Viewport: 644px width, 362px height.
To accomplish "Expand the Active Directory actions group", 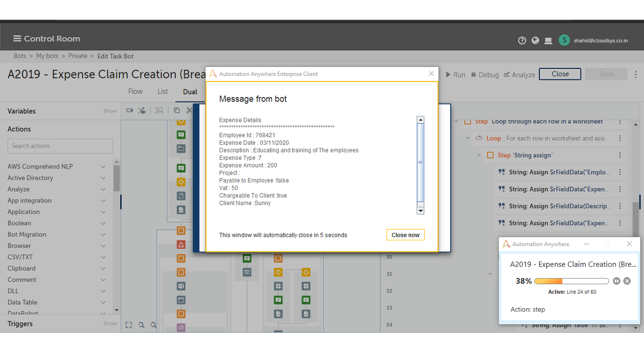I will coord(103,178).
